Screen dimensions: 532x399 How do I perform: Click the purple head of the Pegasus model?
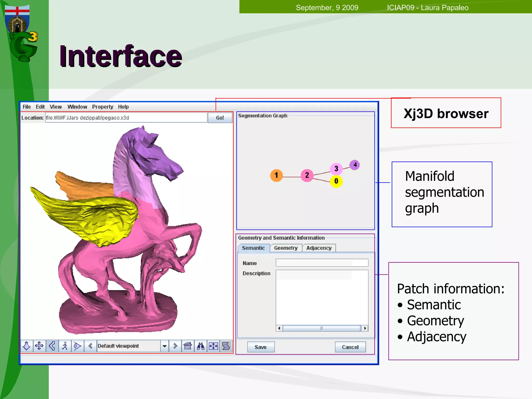coord(151,153)
